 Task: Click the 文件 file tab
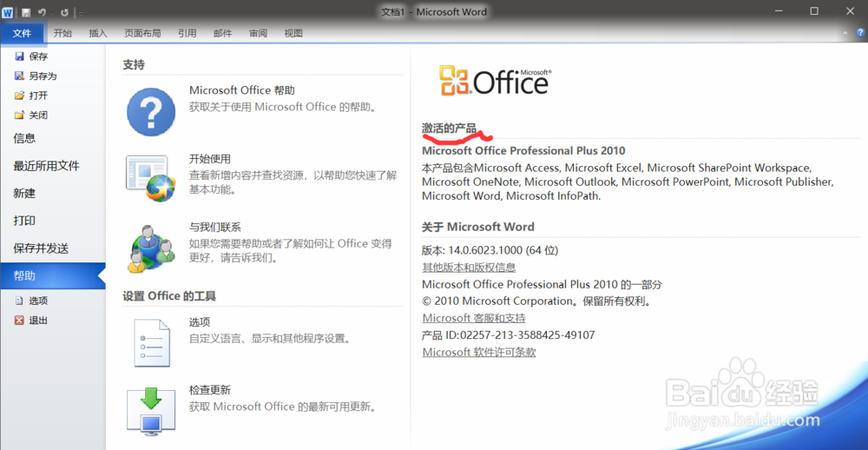click(x=23, y=33)
